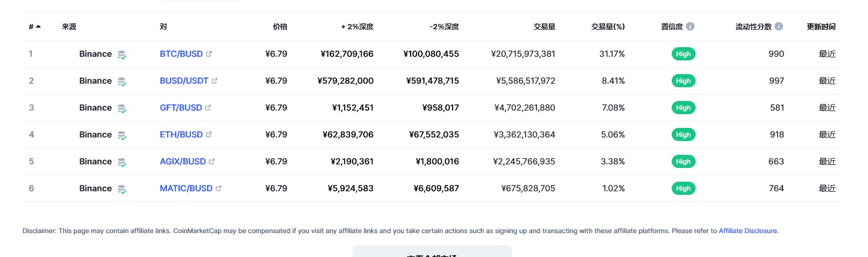This screenshot has height=257, width=868.
Task: Click the external link icon next to BTC/BUSD
Action: 209,54
